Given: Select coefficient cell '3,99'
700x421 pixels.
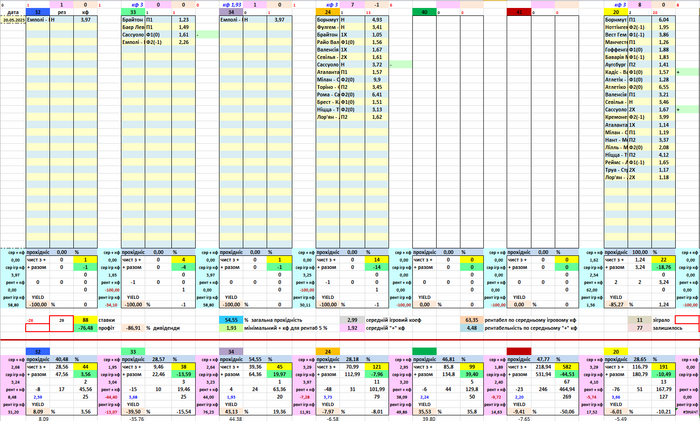Looking at the screenshot, I should click(x=663, y=117).
